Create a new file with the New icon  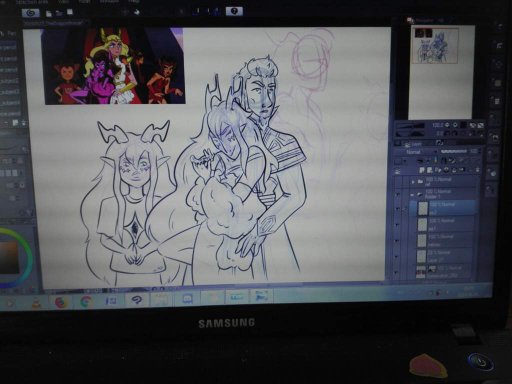point(49,13)
